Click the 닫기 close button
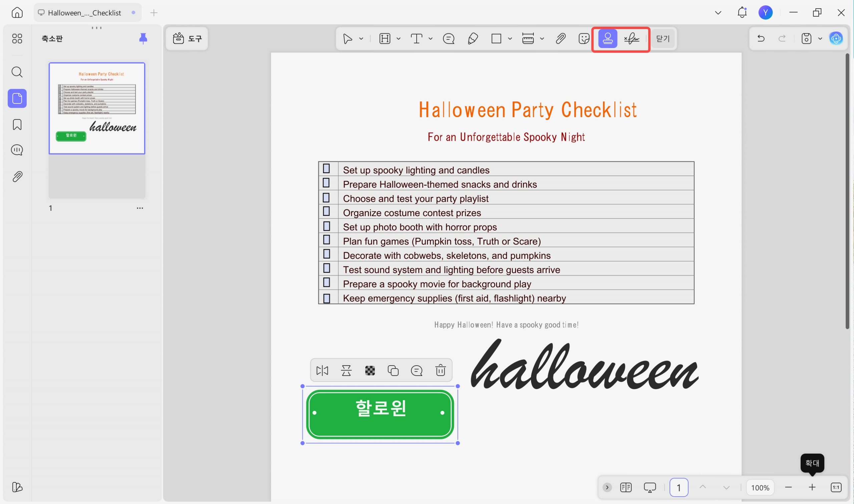Viewport: 854px width, 504px height. click(x=663, y=39)
